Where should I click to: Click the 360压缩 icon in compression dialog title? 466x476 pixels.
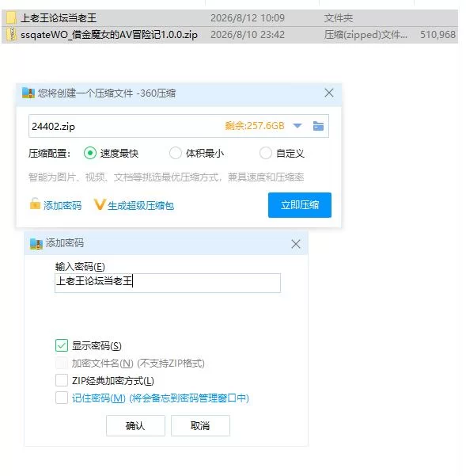tap(28, 93)
